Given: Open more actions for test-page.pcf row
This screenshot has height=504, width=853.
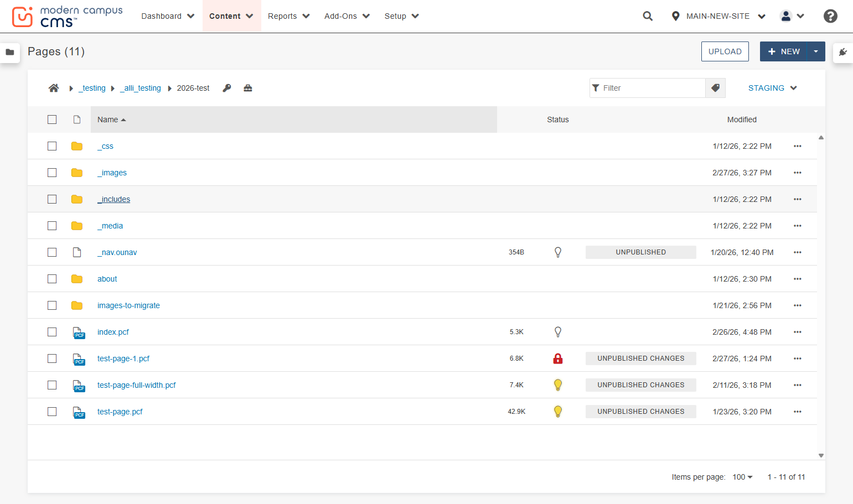Looking at the screenshot, I should [x=798, y=412].
